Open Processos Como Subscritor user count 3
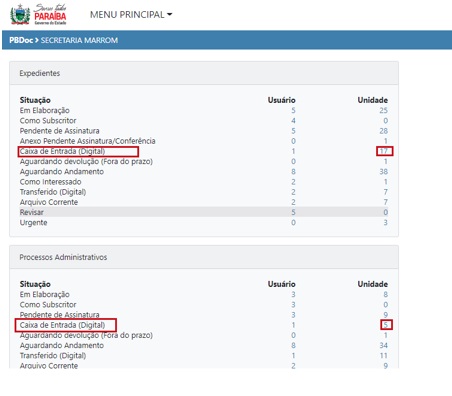Viewport: 452px width, 396px height. [x=293, y=305]
